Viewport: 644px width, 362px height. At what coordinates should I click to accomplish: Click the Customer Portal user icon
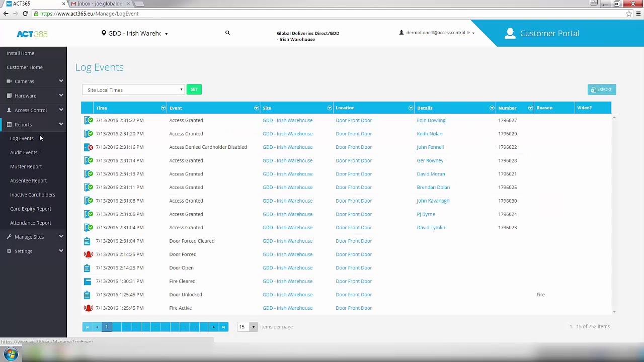[x=510, y=33]
